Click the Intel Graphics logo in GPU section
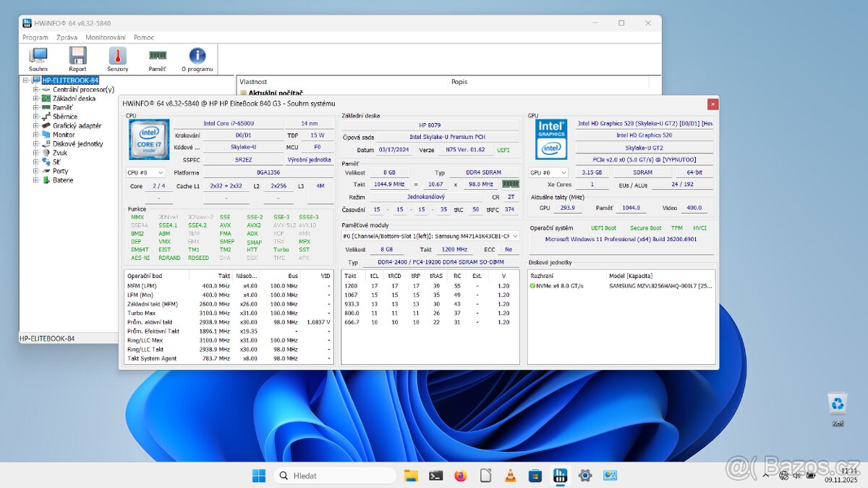 pos(550,138)
